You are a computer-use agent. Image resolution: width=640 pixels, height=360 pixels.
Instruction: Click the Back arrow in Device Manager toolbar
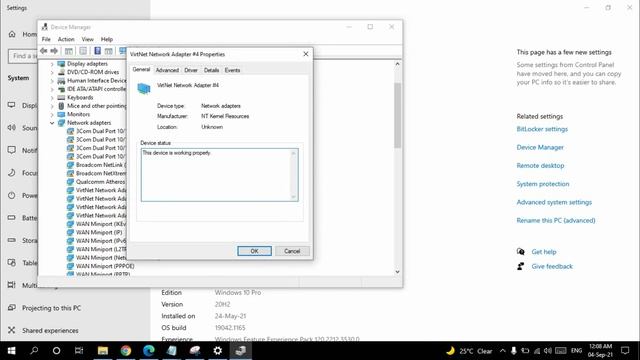click(x=44, y=51)
